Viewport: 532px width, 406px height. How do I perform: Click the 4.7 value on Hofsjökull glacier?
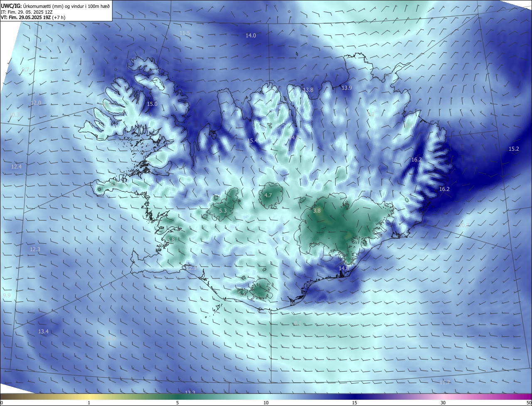pos(268,195)
